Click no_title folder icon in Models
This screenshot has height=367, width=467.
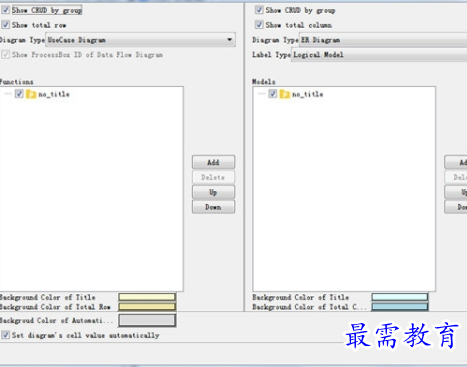(285, 94)
